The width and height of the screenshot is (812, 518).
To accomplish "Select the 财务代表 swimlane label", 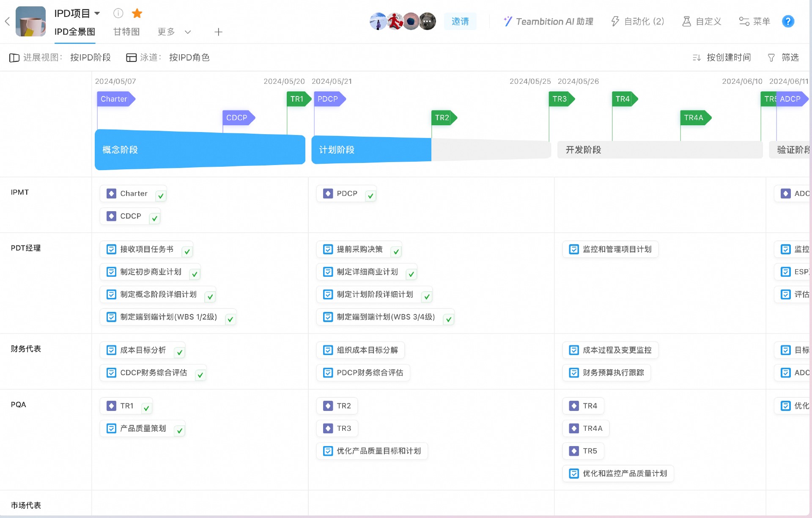I will click(26, 349).
